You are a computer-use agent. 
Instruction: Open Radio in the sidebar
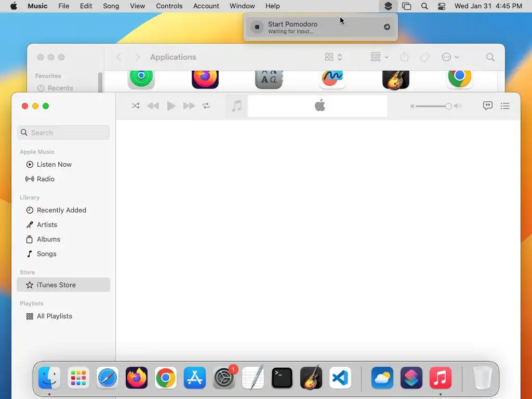coord(63,179)
